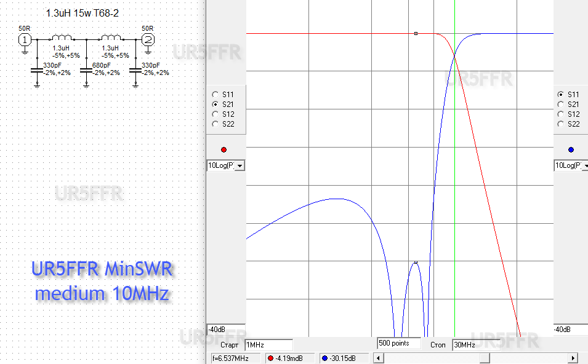Image resolution: width=588 pixels, height=364 pixels.
Task: Select S21 radio button in right panel
Action: (x=560, y=105)
